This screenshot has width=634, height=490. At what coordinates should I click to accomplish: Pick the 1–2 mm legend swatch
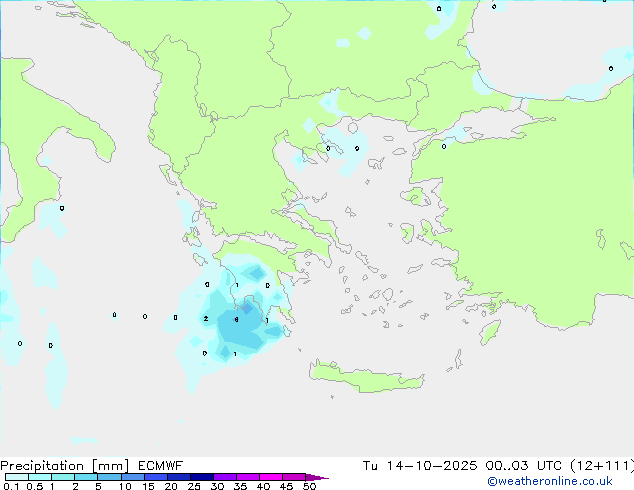63,477
